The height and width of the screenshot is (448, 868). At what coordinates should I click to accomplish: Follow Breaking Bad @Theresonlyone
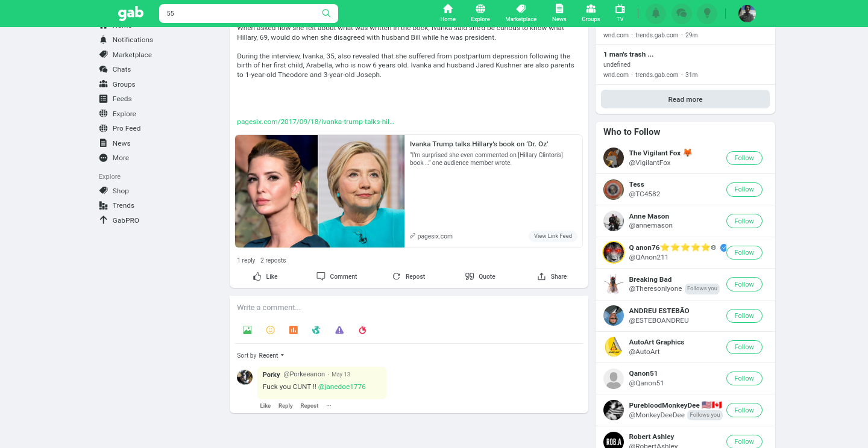(x=744, y=284)
